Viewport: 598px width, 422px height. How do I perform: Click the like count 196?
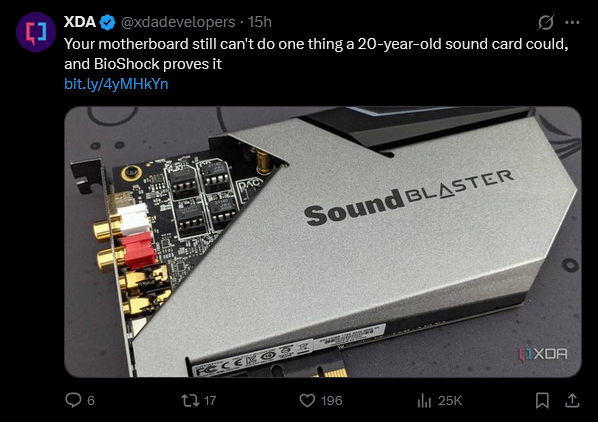pos(331,401)
